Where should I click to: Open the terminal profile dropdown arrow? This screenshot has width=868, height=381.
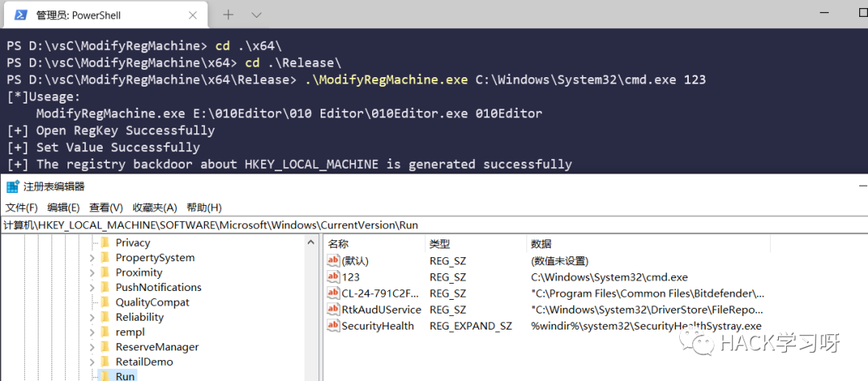[x=256, y=15]
